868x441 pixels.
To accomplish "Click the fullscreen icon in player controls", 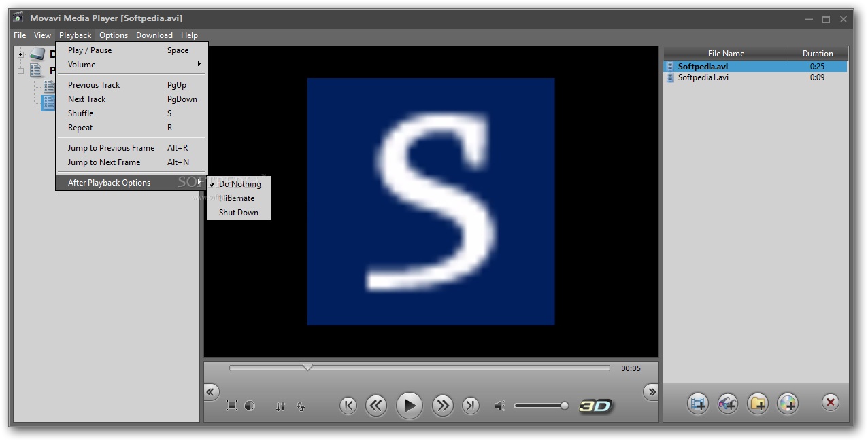I will [232, 406].
